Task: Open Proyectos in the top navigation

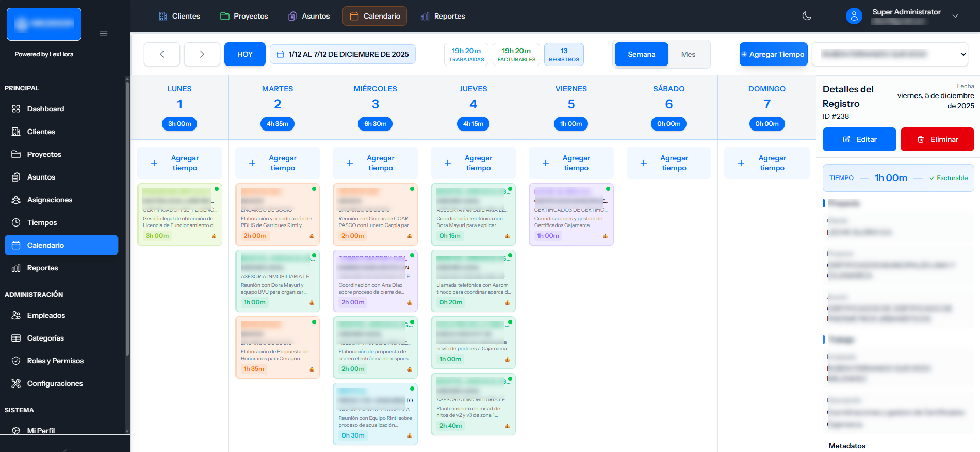Action: tap(244, 16)
